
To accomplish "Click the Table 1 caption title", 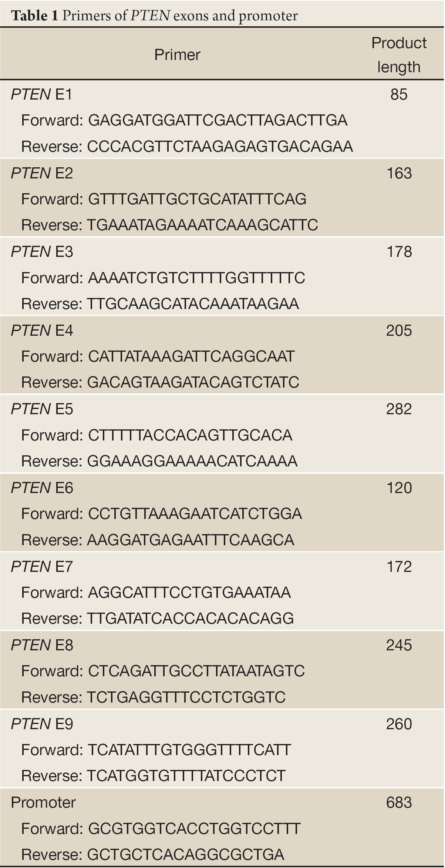I will click(x=155, y=16).
